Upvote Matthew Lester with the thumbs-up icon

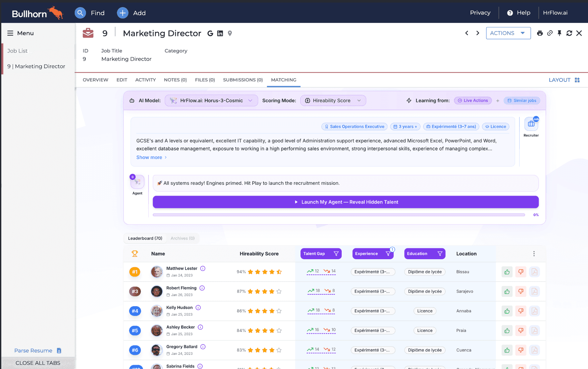click(x=507, y=272)
